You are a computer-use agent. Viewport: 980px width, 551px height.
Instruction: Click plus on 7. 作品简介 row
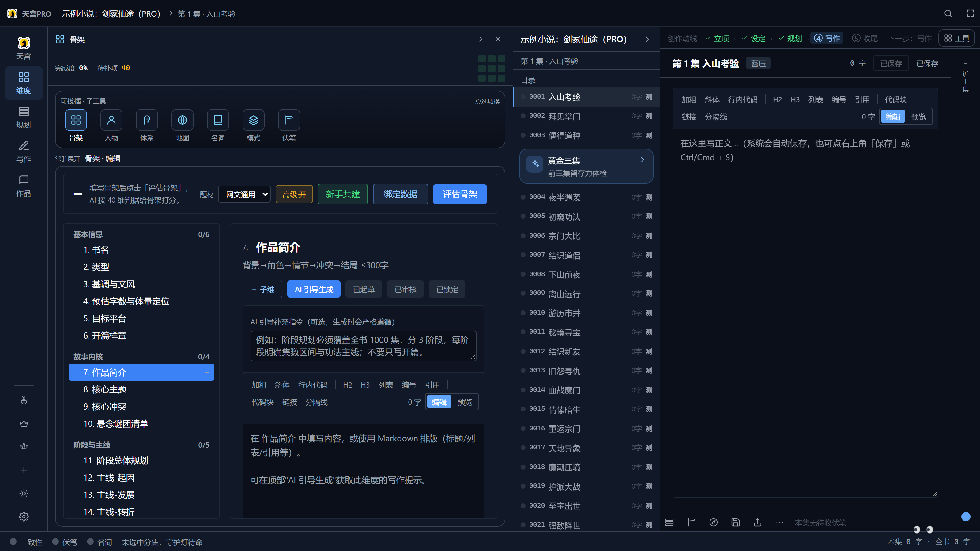pyautogui.click(x=207, y=372)
